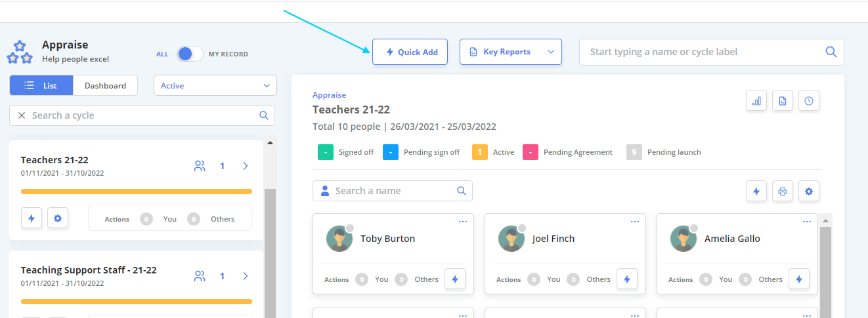Click lightning action on Joel Finch card
868x318 pixels.
pos(627,279)
